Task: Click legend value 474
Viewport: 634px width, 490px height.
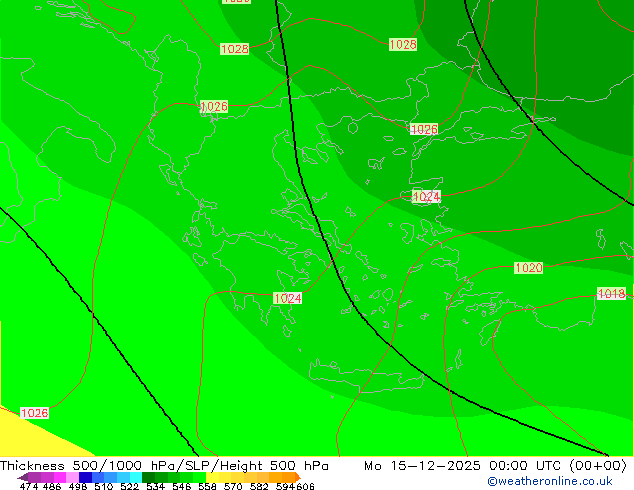Action: point(29,486)
